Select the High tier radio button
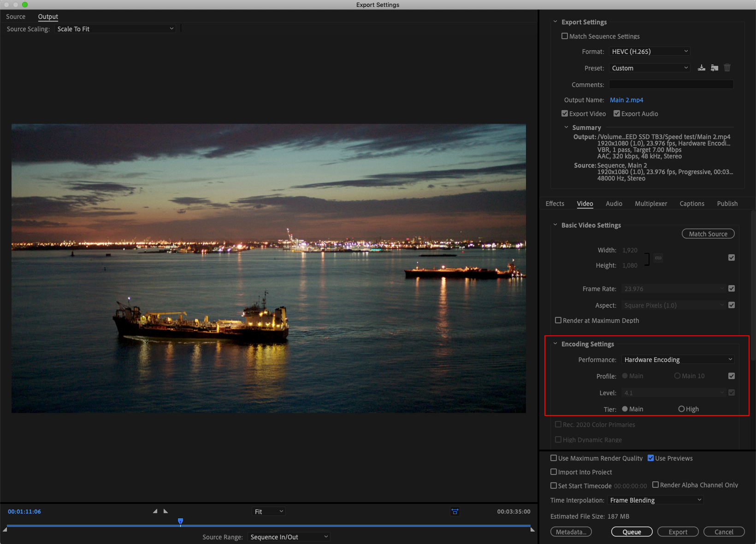The height and width of the screenshot is (544, 756). 681,409
